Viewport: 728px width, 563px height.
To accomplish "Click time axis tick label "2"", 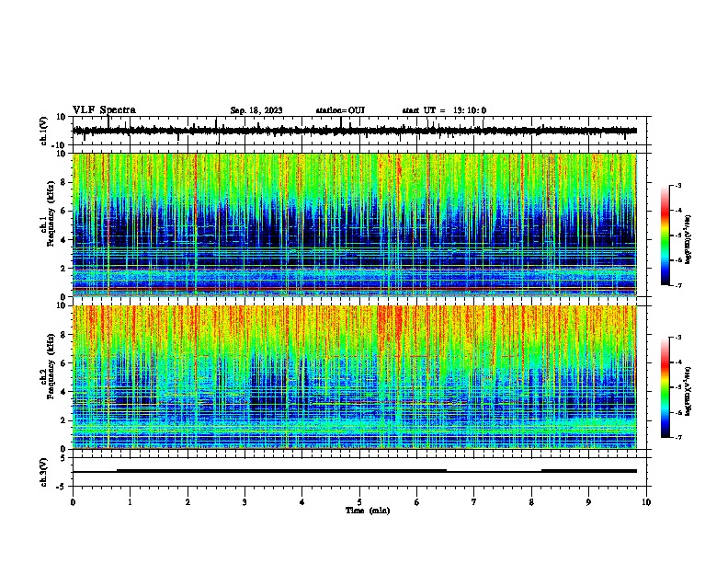I will [188, 502].
